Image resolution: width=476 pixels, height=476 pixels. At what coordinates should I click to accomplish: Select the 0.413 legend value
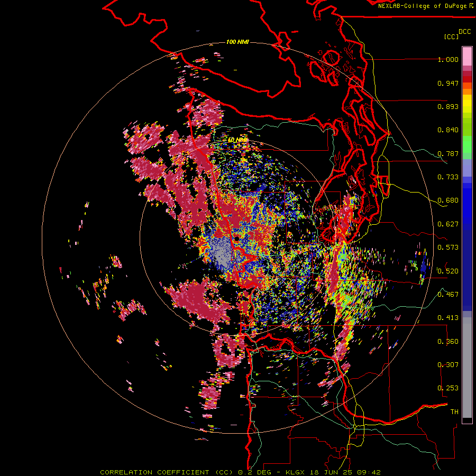point(448,318)
